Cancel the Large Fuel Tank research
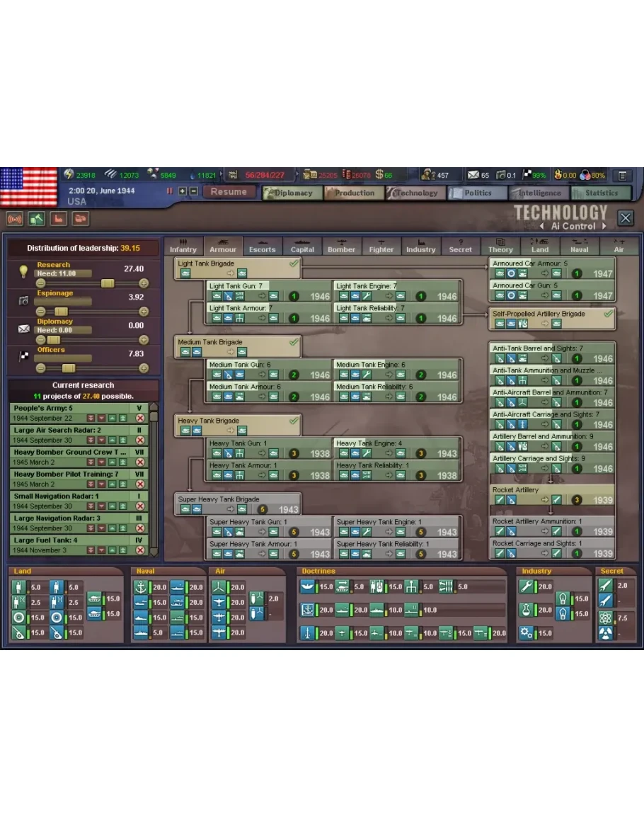Image resolution: width=644 pixels, height=818 pixels. (140, 550)
